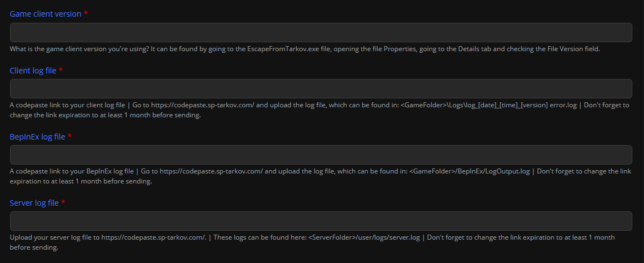644x263 pixels.
Task: Click the required asterisk beside Server log file
Action: pyautogui.click(x=63, y=202)
